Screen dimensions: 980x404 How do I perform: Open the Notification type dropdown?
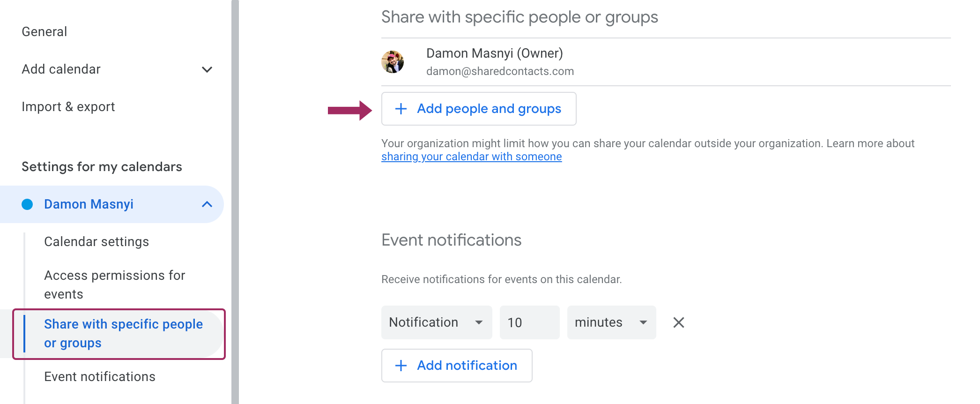tap(436, 322)
